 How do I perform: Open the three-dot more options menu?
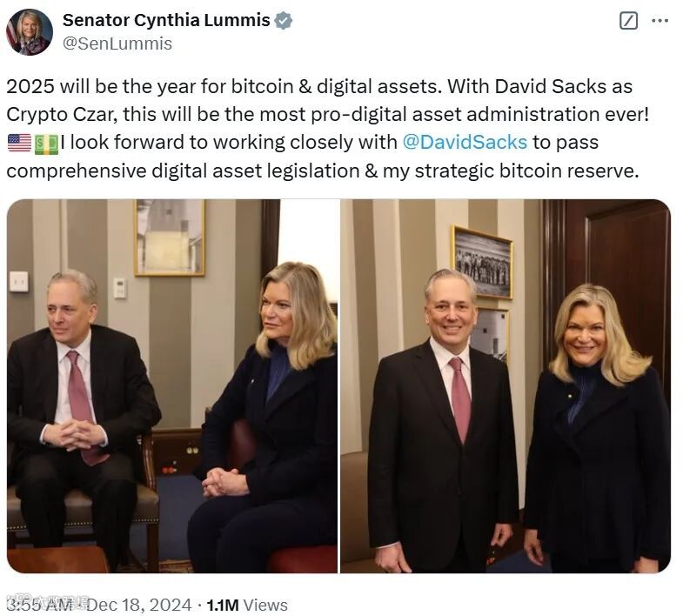coord(660,21)
